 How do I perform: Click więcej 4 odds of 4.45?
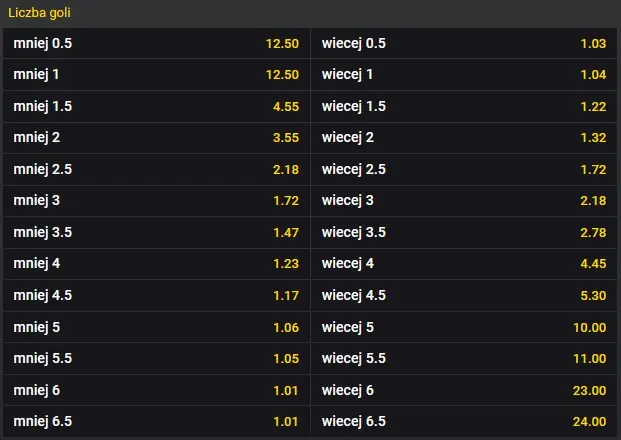tap(464, 265)
